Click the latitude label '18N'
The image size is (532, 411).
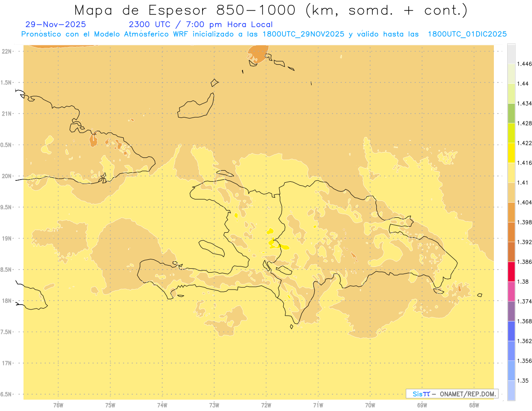[x=8, y=301]
